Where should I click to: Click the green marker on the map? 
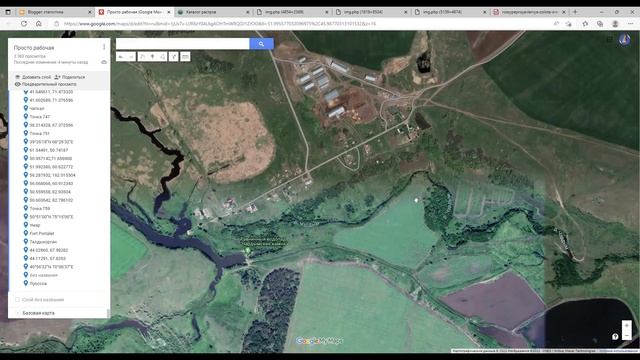[x=247, y=251]
